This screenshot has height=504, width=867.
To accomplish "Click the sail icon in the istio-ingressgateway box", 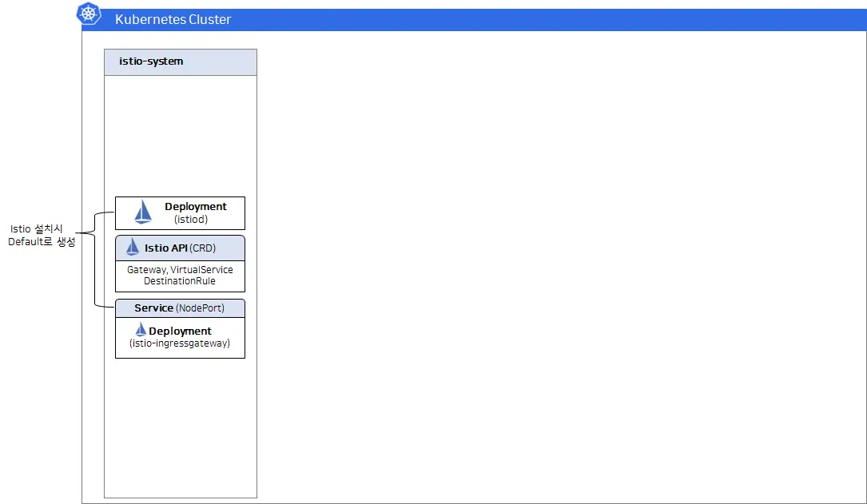I will 141,330.
